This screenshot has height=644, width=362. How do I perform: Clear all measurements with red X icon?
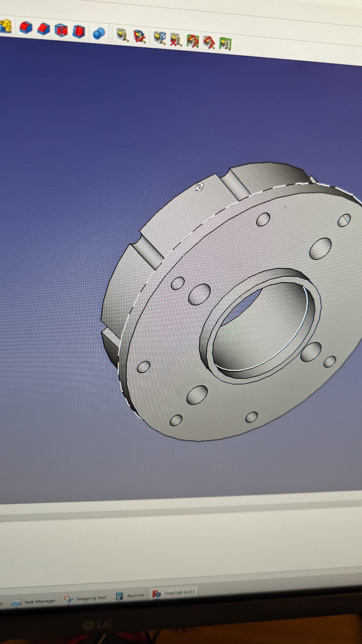[x=175, y=39]
